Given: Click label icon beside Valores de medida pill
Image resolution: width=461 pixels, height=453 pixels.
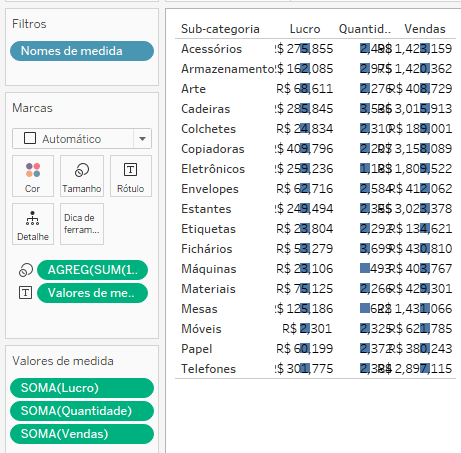Looking at the screenshot, I should pyautogui.click(x=26, y=293).
